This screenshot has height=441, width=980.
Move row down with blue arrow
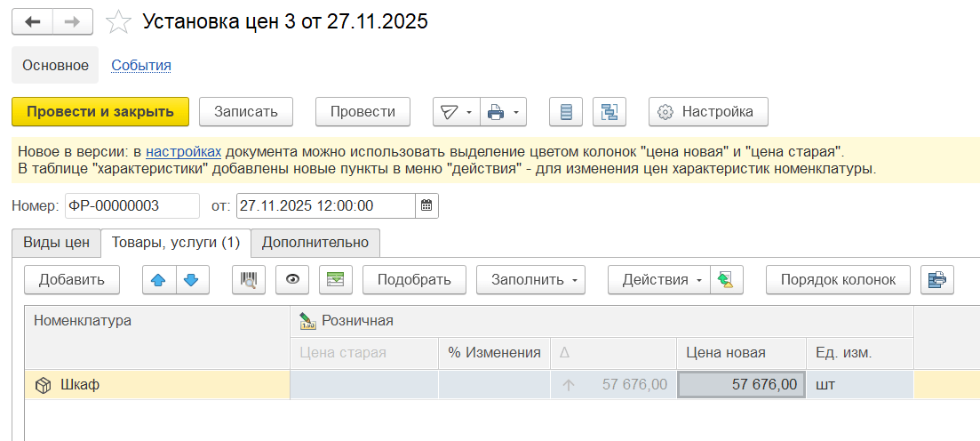[x=191, y=279]
